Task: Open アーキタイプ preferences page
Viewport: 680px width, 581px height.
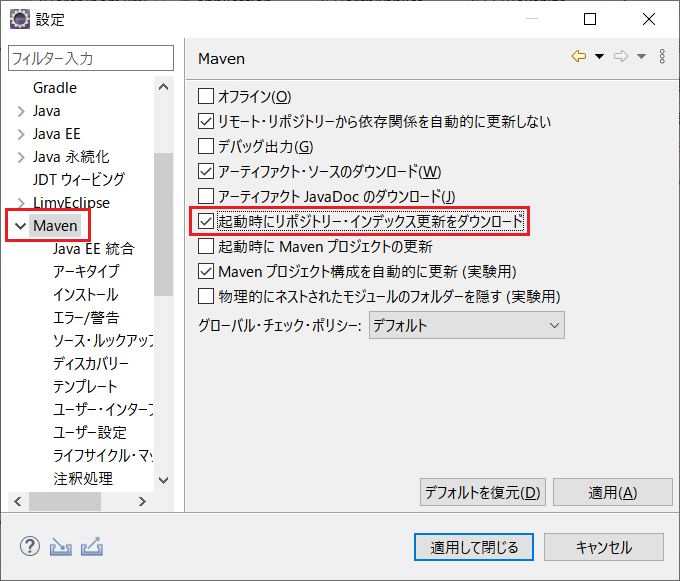Action: pos(86,272)
